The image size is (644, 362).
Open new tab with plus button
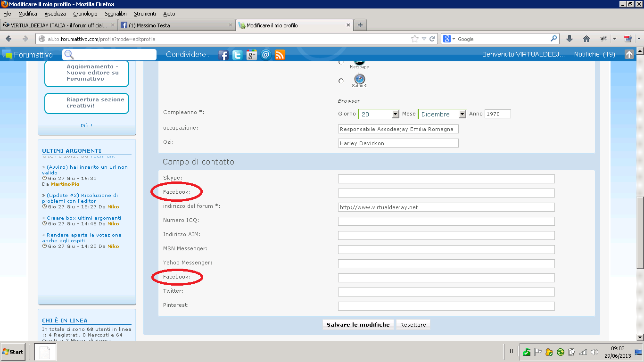tap(360, 25)
